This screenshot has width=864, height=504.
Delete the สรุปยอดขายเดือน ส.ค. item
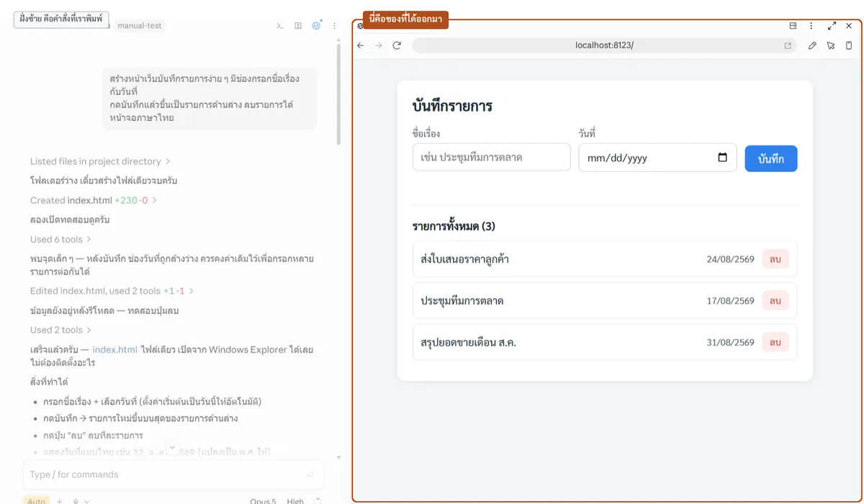coord(775,343)
